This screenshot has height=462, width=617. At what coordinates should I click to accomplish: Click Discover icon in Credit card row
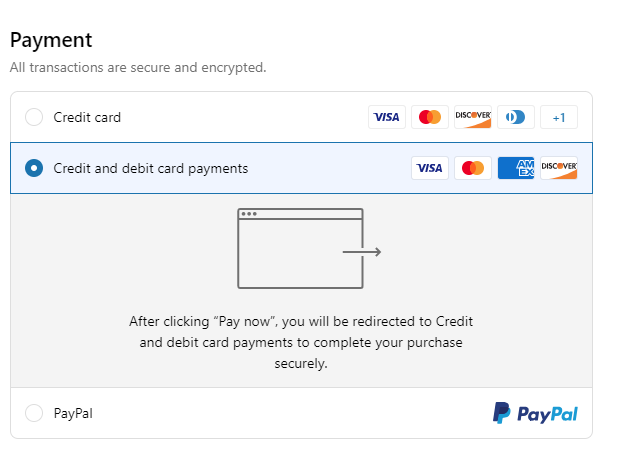[473, 117]
